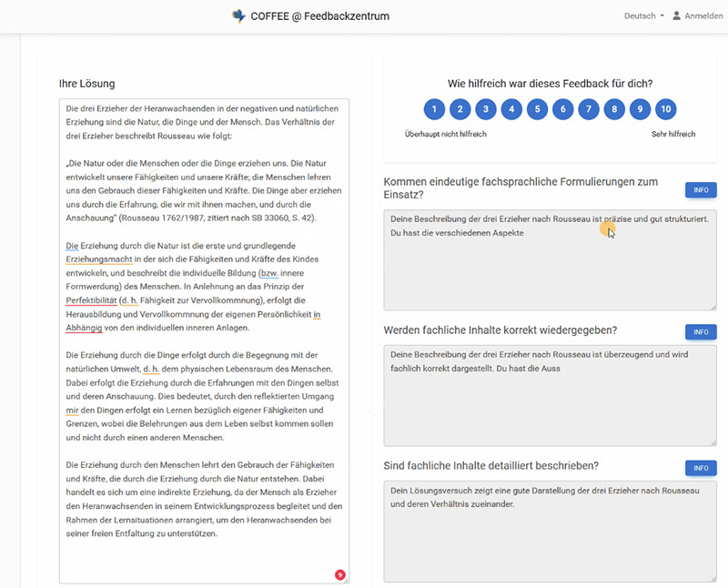Image resolution: width=728 pixels, height=588 pixels.
Task: Click the detailliert beschrieben feedback text box
Action: coord(550,532)
